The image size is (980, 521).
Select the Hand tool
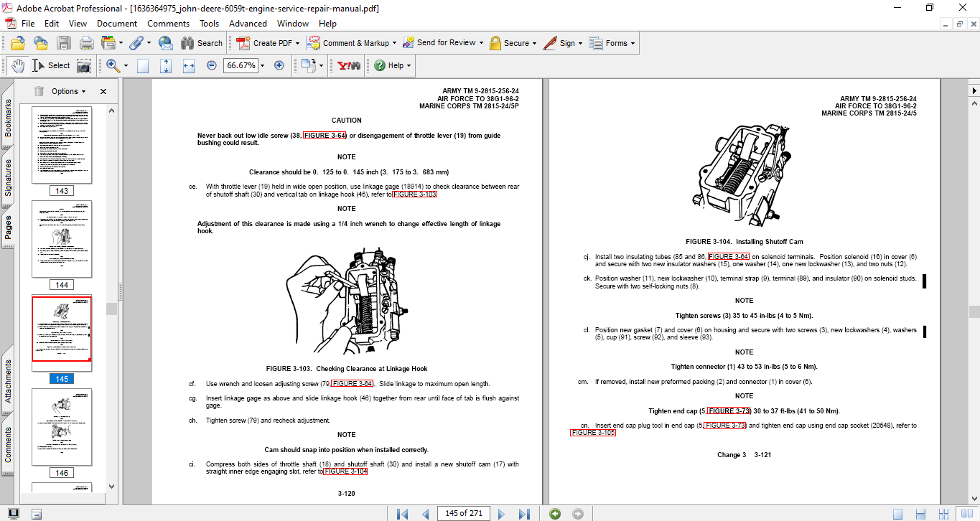point(19,65)
